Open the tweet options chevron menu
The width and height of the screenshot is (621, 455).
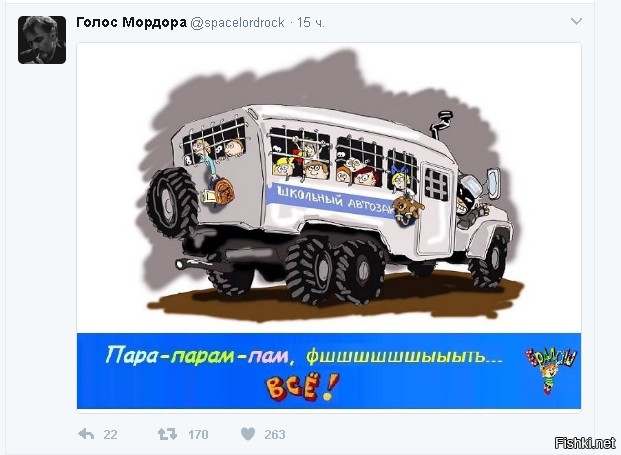(x=576, y=21)
